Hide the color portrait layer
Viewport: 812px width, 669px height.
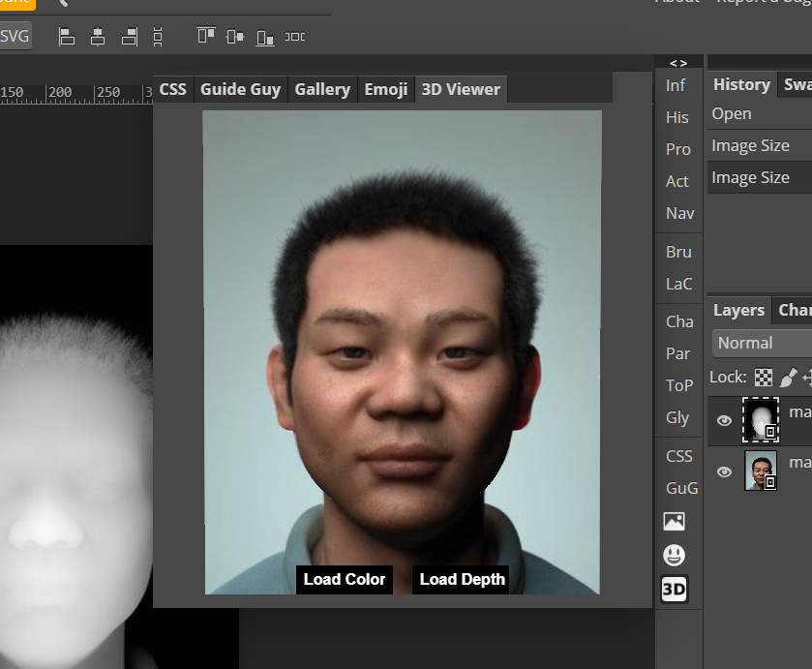(724, 471)
